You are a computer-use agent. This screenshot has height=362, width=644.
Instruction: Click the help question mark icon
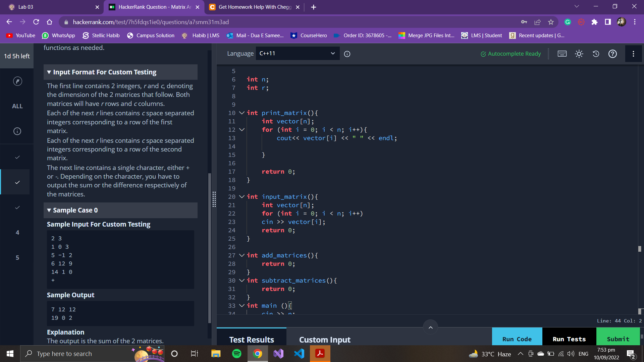point(612,54)
